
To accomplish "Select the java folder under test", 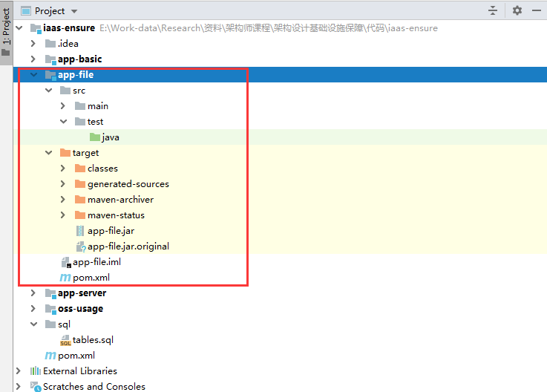I will pyautogui.click(x=111, y=137).
